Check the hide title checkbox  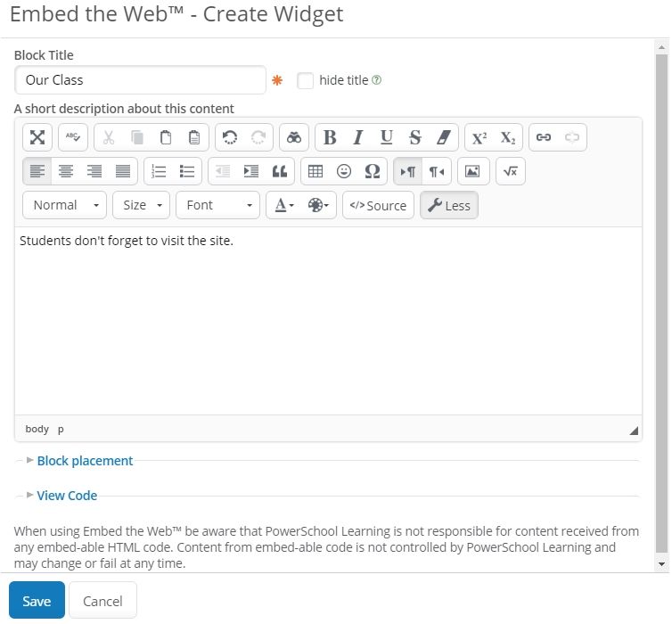pyautogui.click(x=306, y=80)
